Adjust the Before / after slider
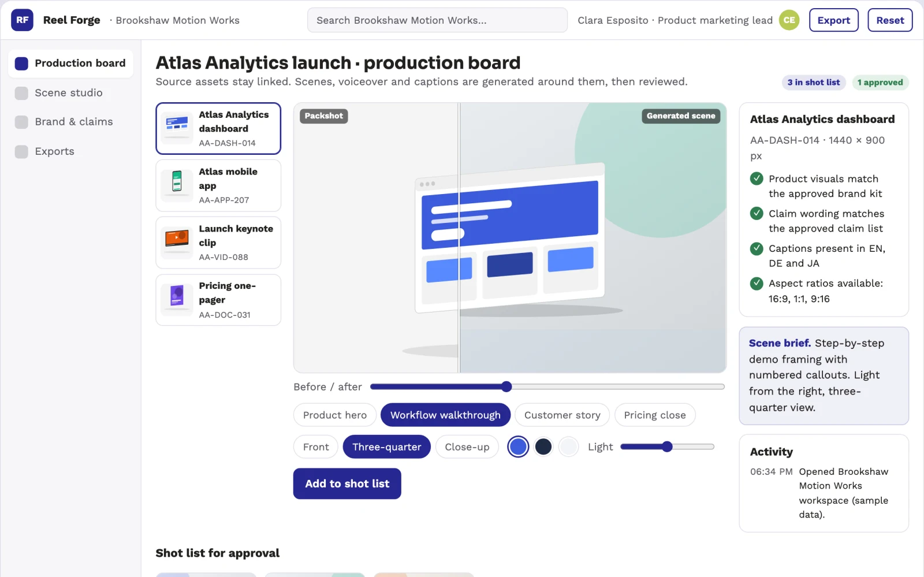The height and width of the screenshot is (577, 924). pos(547,386)
